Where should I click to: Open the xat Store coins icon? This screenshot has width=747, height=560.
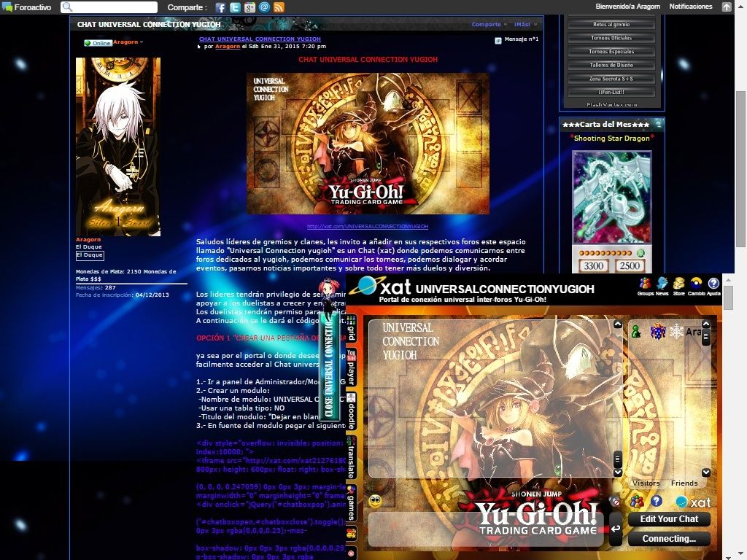click(679, 286)
